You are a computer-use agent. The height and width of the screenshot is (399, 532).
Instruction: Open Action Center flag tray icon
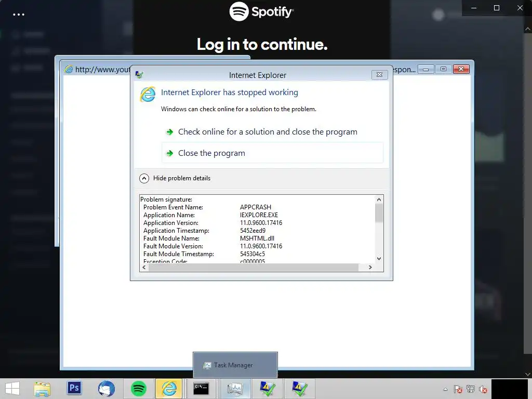(x=458, y=389)
